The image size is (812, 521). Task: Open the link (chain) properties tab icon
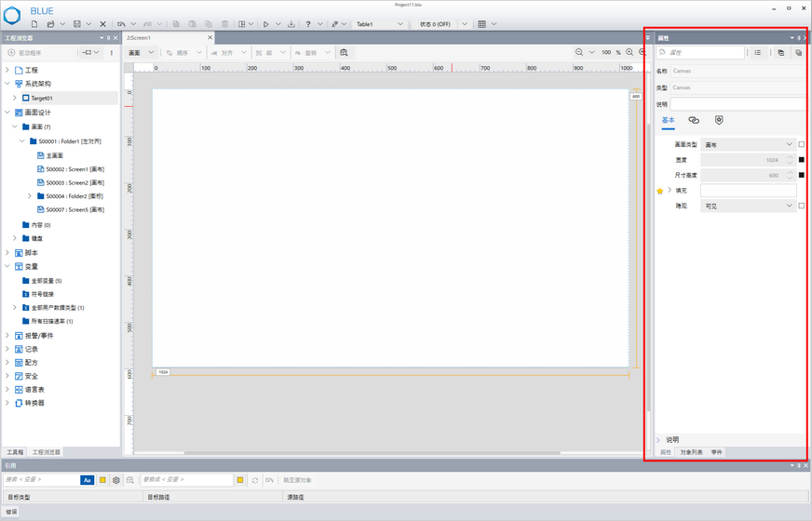click(694, 120)
